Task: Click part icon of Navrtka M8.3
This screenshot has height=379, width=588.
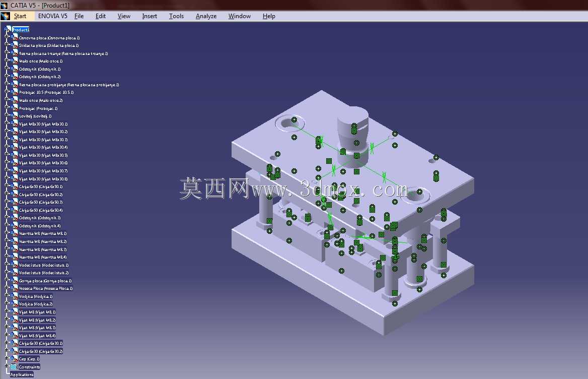Action: pyautogui.click(x=14, y=249)
